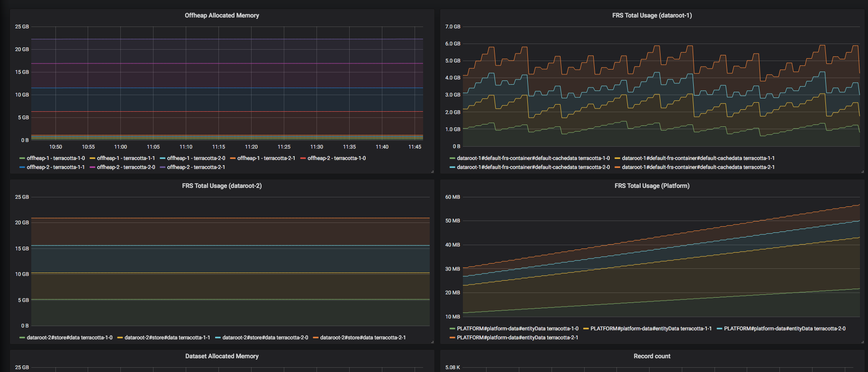
Task: Toggle dataroot-1 default-cachedata terracotta-1-1 legend series
Action: click(x=698, y=158)
